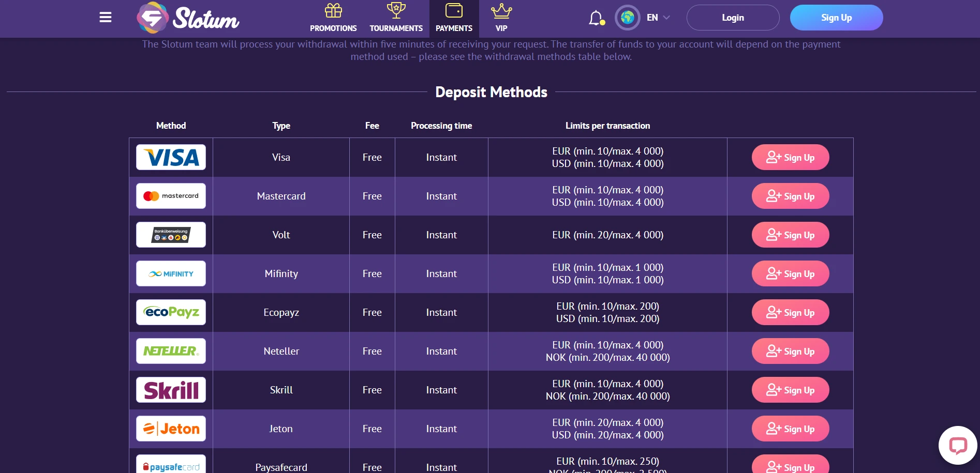This screenshot has width=980, height=473.
Task: Click the globe language icon
Action: point(627,18)
